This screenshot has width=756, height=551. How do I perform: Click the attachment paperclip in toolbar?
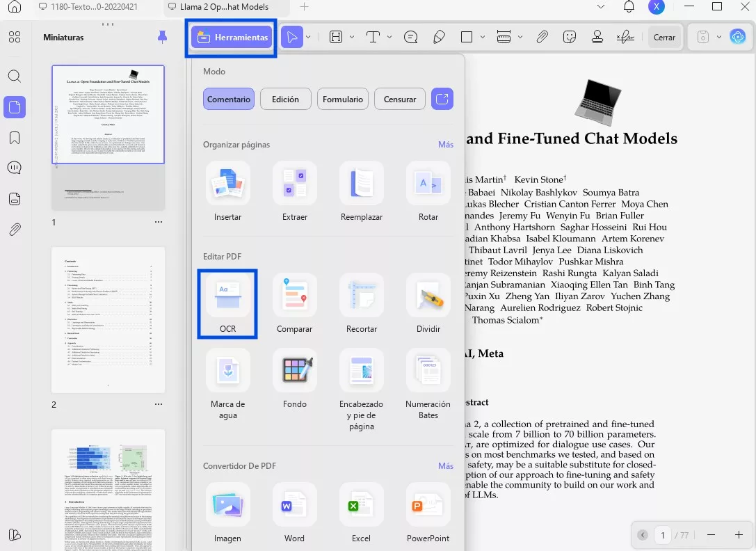pos(542,38)
